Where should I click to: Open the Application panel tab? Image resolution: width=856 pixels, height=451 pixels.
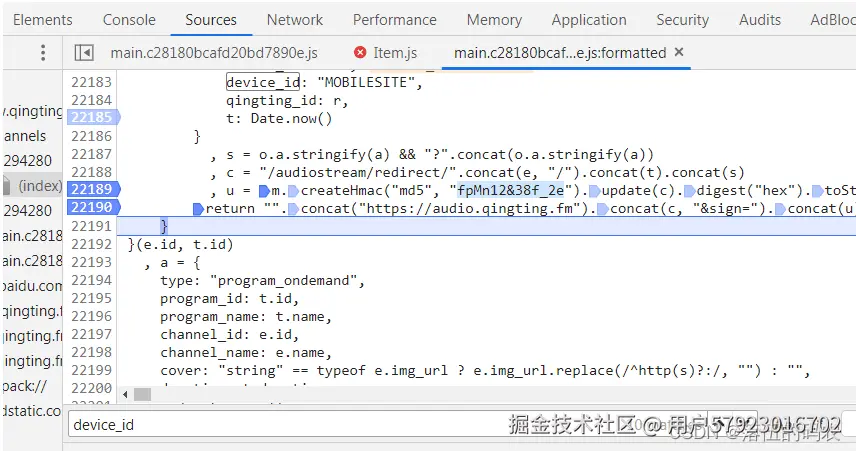tap(589, 19)
